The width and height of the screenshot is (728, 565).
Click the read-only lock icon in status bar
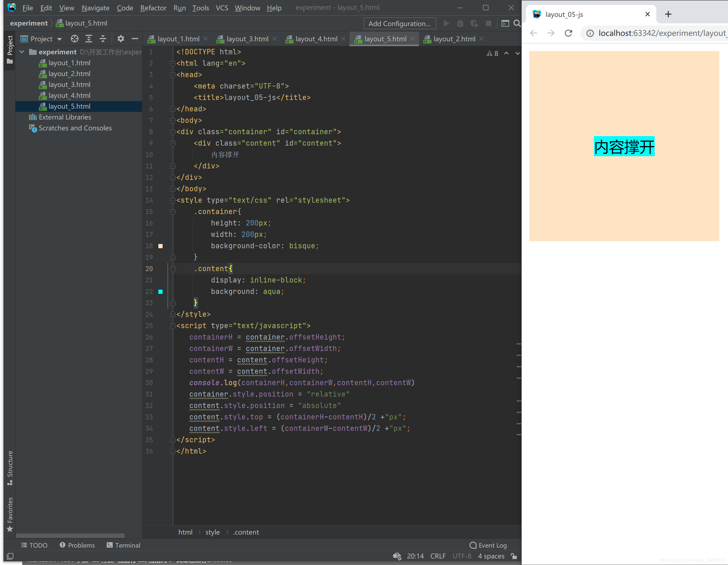click(514, 556)
